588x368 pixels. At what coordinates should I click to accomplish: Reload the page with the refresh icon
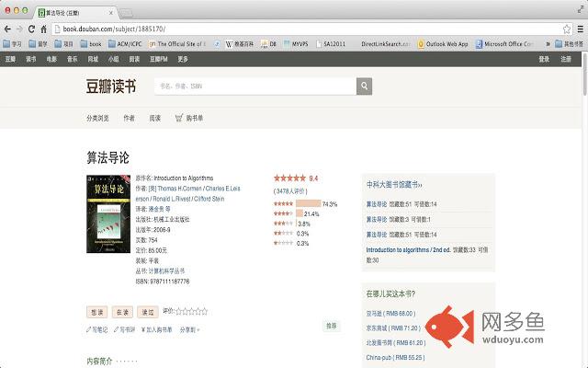pos(31,29)
